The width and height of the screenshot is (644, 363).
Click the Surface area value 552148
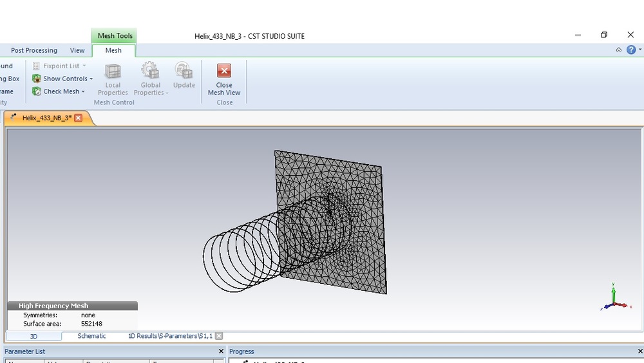point(91,324)
